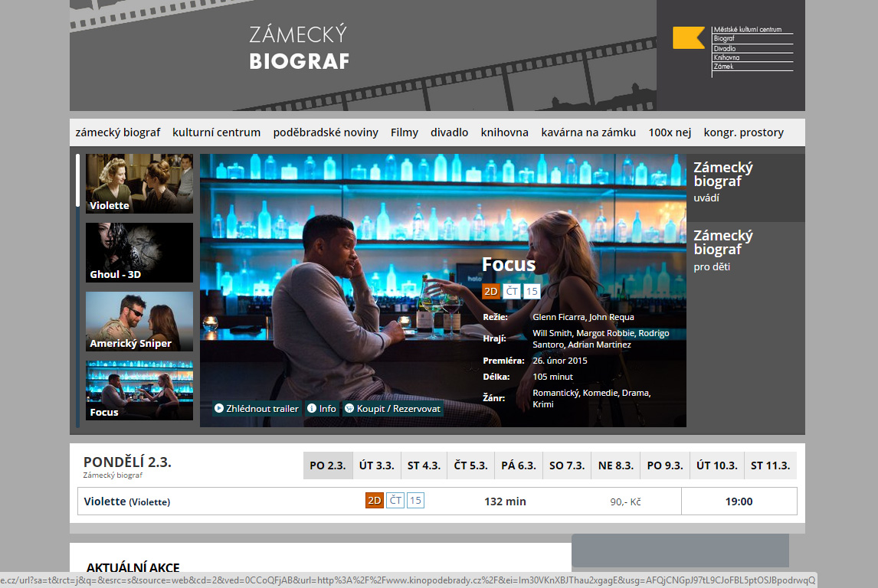
Task: Click the Divadlo link in header list
Action: pos(725,49)
